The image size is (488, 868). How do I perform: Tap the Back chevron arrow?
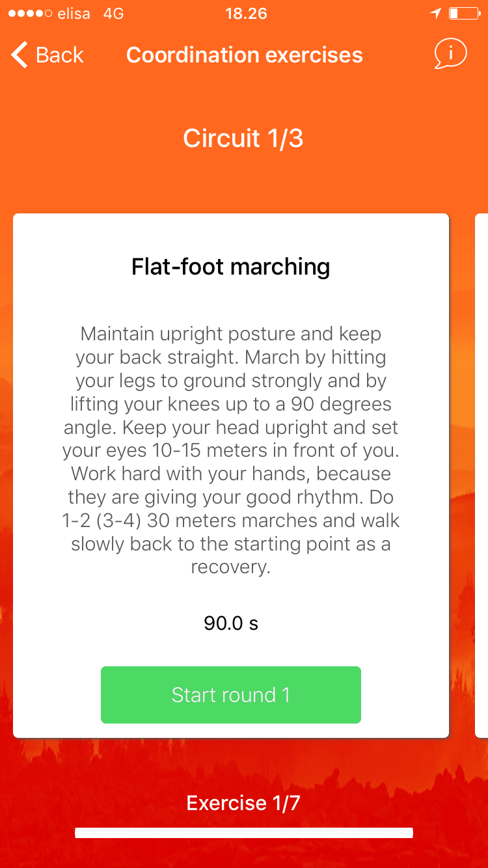20,55
